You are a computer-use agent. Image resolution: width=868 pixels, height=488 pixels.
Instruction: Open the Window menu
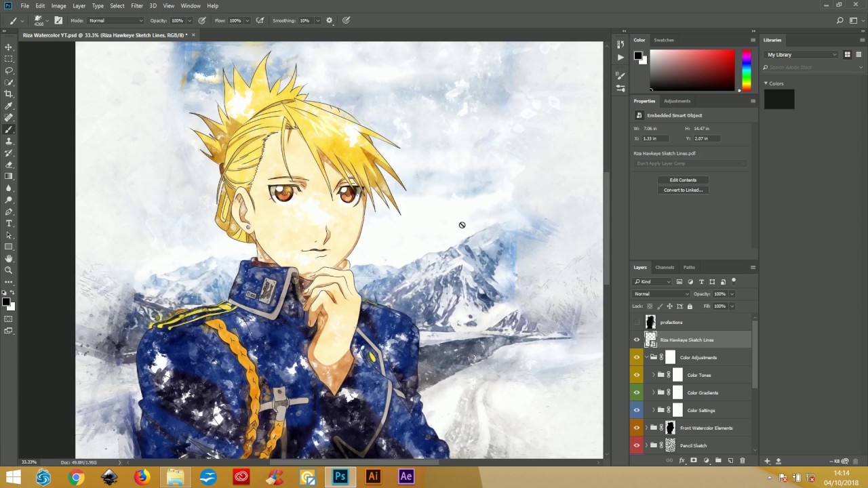(x=191, y=5)
